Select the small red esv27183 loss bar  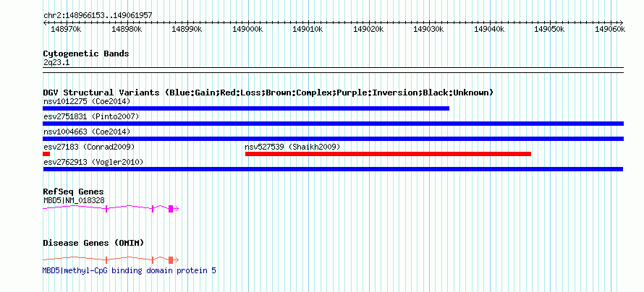pos(46,154)
